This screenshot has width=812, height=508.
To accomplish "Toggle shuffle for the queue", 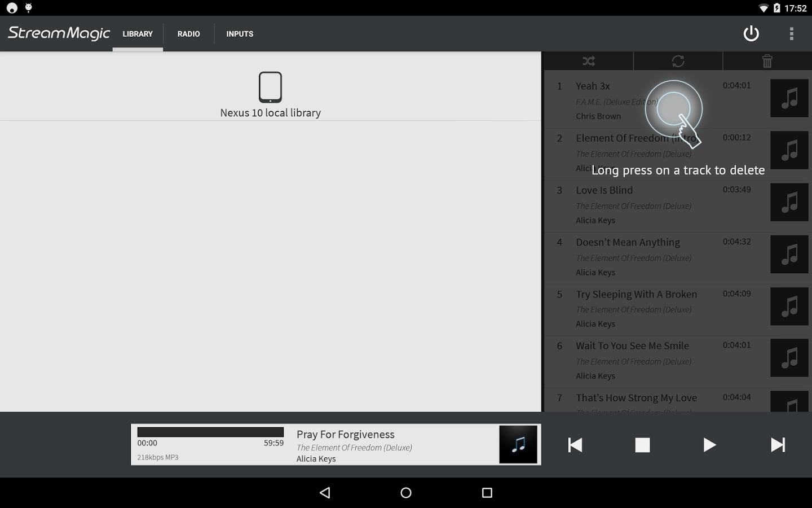I will click(x=589, y=61).
